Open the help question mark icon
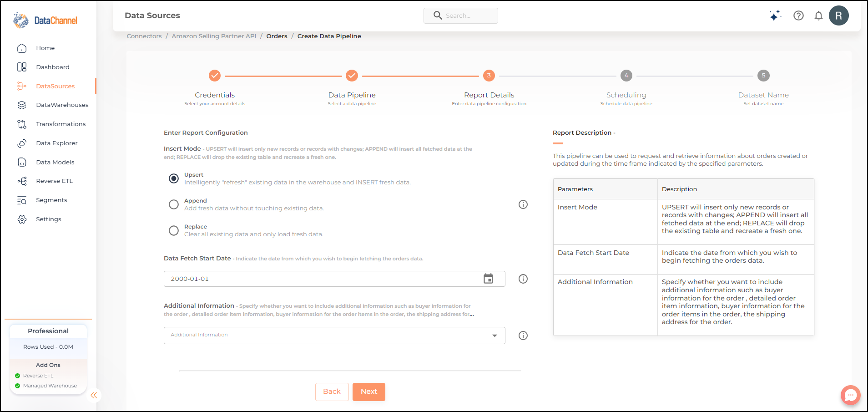 pos(798,15)
